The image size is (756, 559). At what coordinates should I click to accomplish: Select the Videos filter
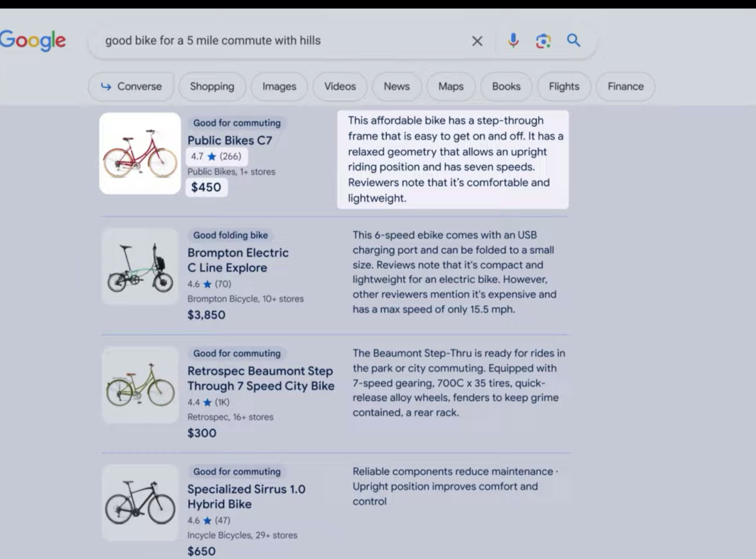tap(340, 86)
